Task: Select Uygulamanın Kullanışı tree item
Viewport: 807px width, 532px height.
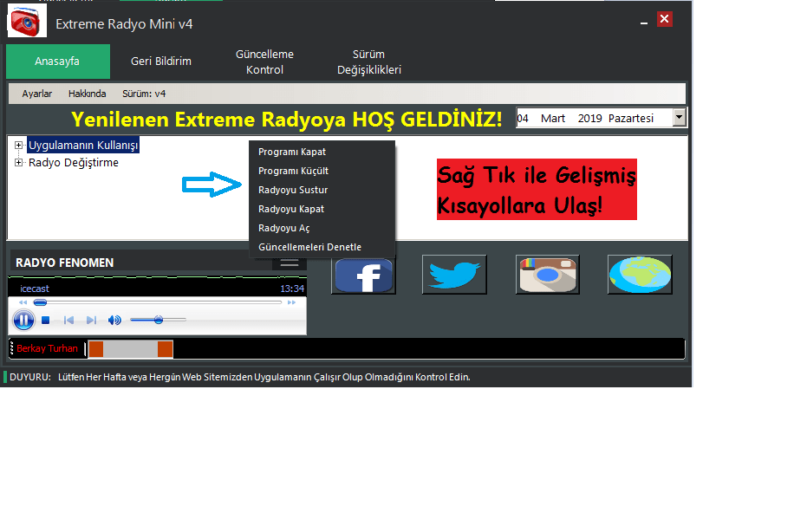Action: coord(83,146)
